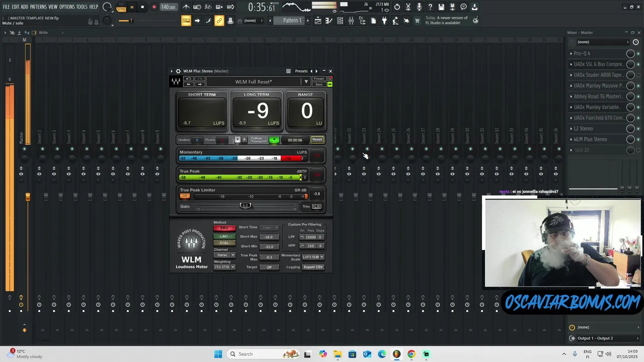Click the Gain slider handle
Image resolution: width=644 pixels, height=362 pixels.
(245, 205)
